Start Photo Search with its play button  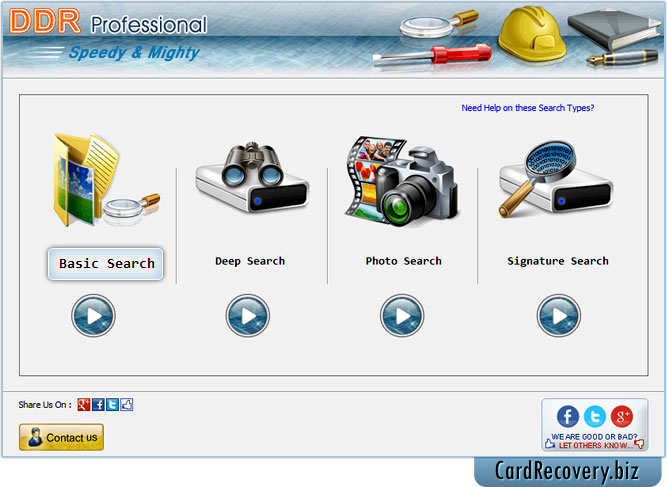click(x=402, y=316)
